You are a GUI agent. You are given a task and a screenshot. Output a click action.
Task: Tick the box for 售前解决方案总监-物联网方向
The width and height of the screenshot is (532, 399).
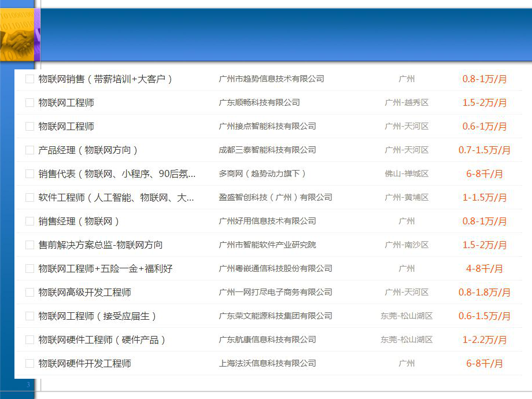29,244
